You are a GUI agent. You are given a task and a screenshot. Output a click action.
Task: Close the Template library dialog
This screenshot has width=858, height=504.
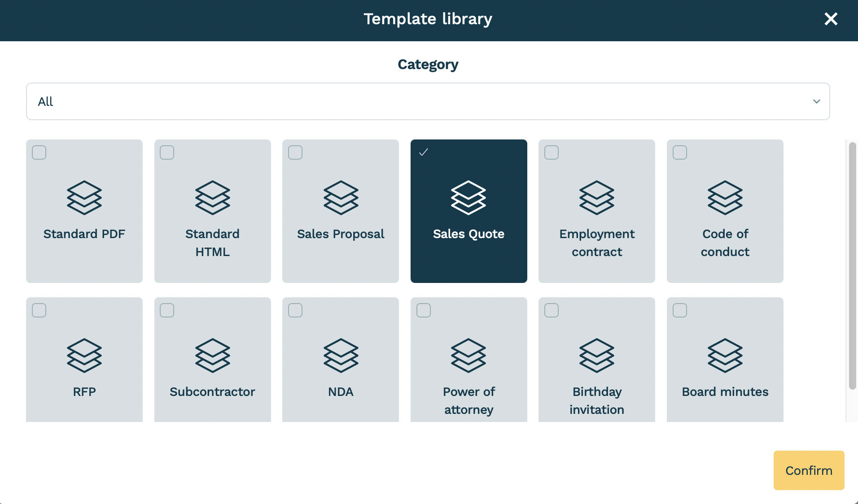click(x=831, y=19)
